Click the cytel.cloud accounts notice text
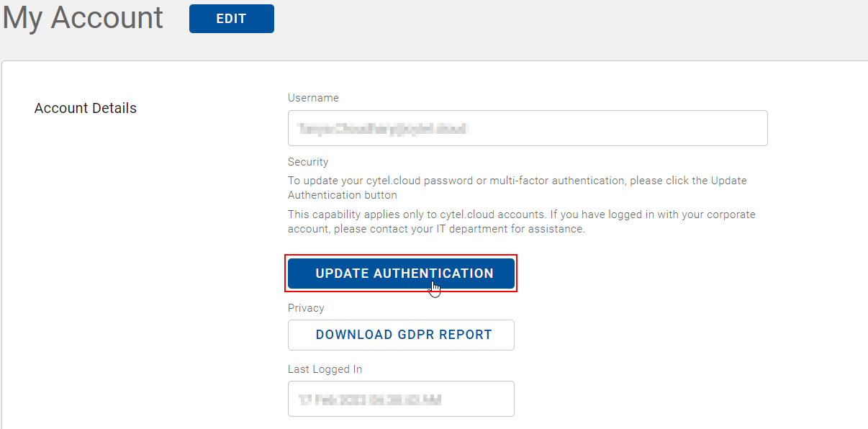Screen dimensions: 868x429 (x=521, y=221)
